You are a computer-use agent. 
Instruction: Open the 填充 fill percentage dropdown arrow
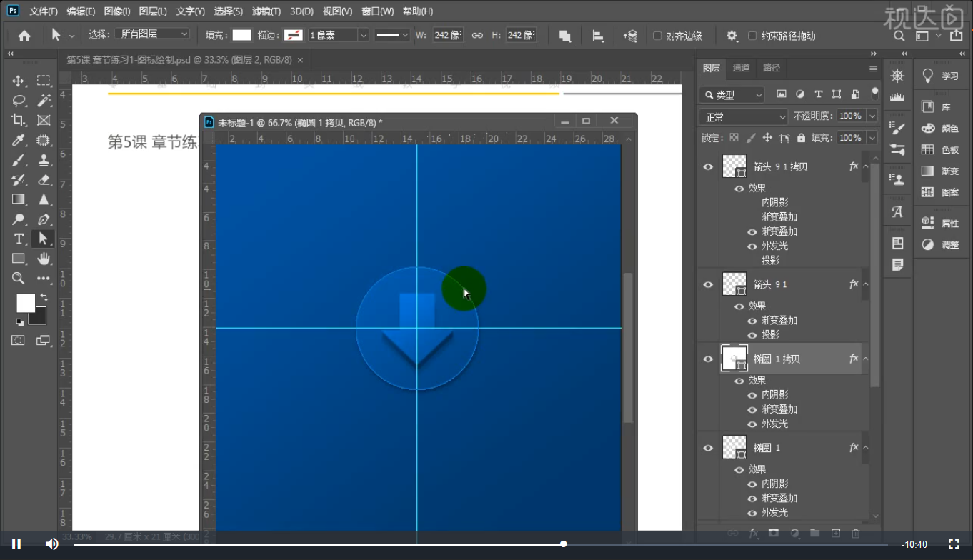point(872,138)
